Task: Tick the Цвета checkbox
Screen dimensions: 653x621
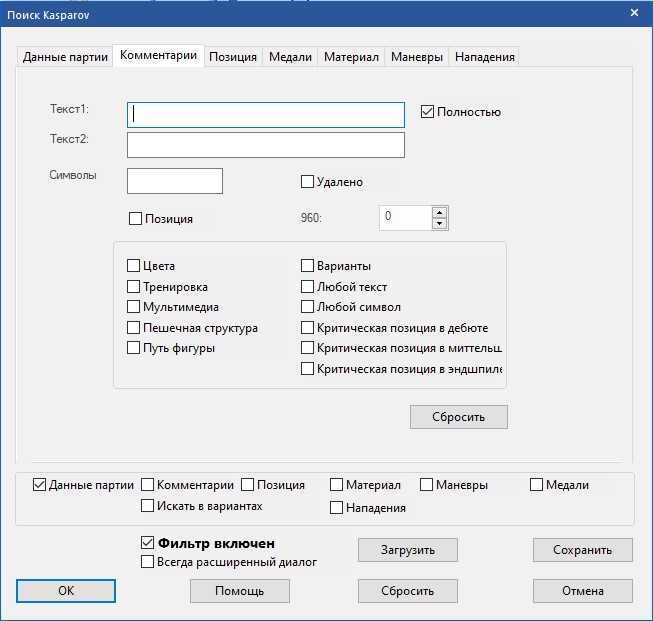Action: tap(134, 266)
